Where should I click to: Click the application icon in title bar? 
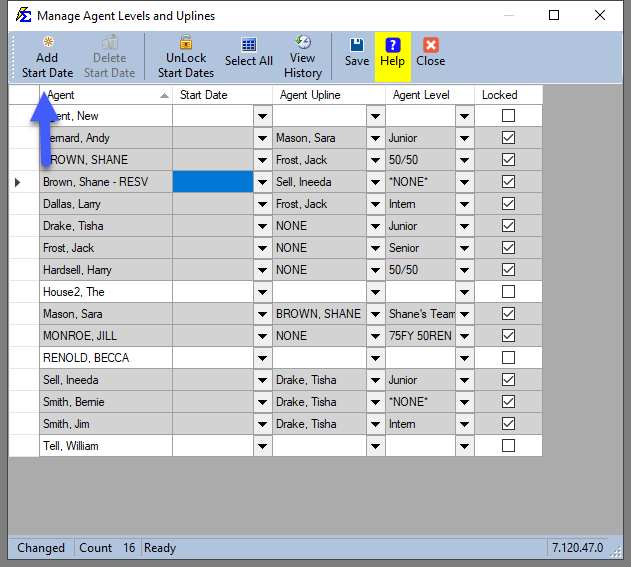click(x=20, y=15)
